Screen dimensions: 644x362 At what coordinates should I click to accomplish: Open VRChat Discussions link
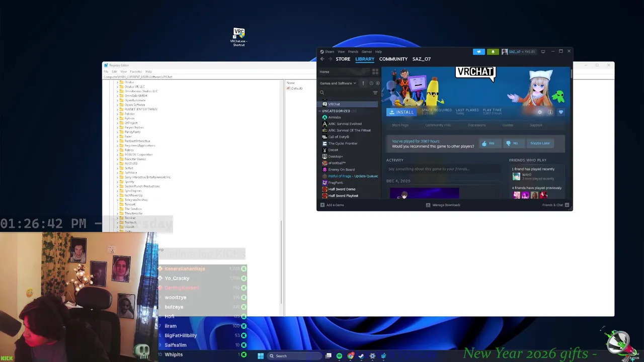pos(476,125)
